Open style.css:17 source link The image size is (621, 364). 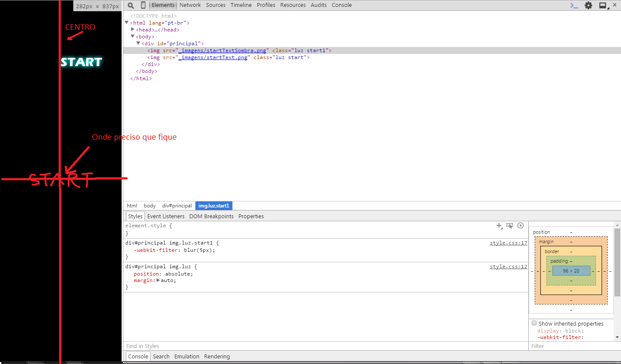point(508,243)
